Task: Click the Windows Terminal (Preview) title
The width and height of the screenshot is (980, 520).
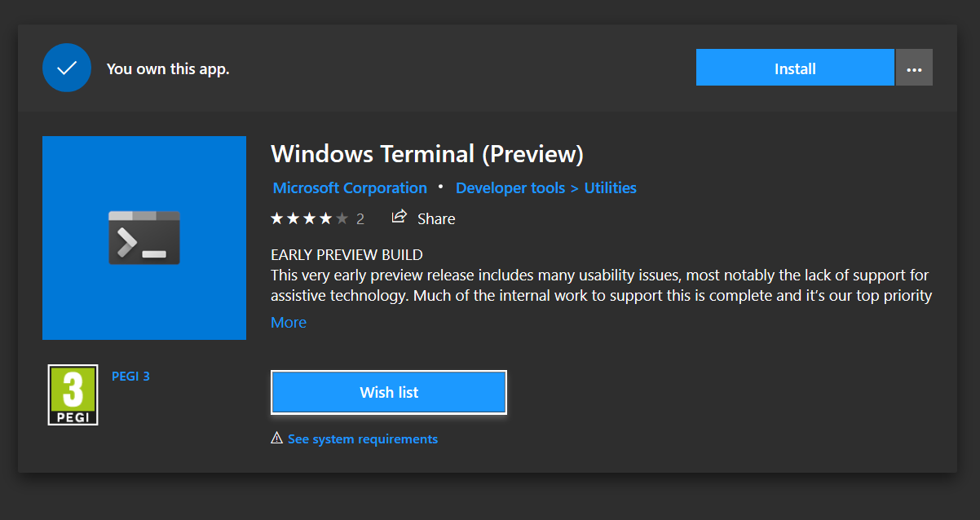Action: tap(427, 153)
